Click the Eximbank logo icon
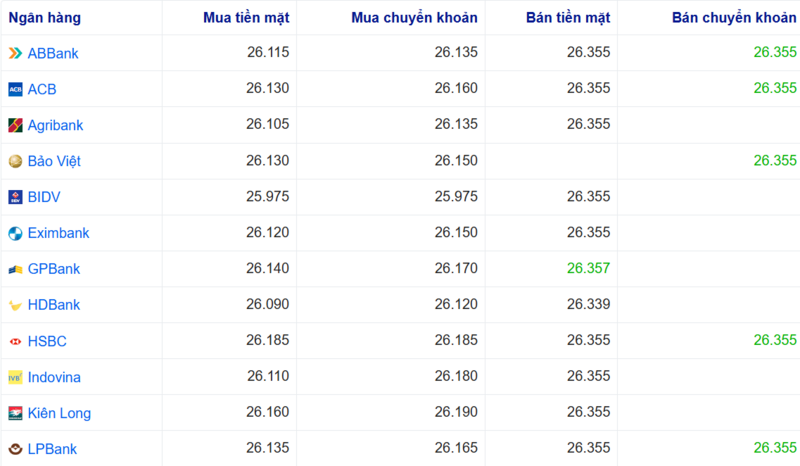The width and height of the screenshot is (800, 466). pos(15,233)
